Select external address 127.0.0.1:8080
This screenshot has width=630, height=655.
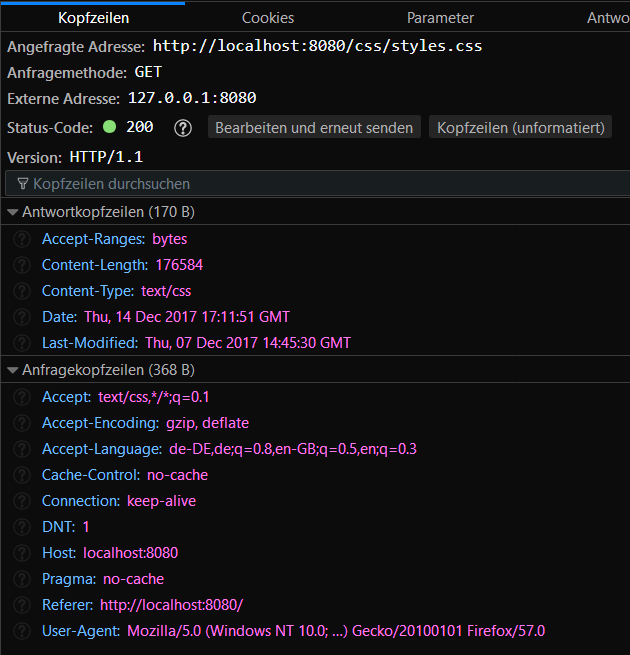pos(192,98)
